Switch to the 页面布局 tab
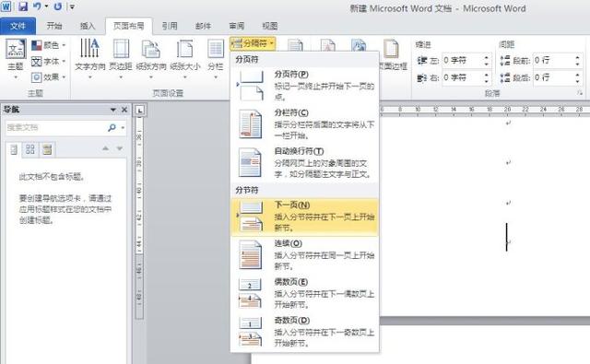590x364 pixels. (129, 26)
